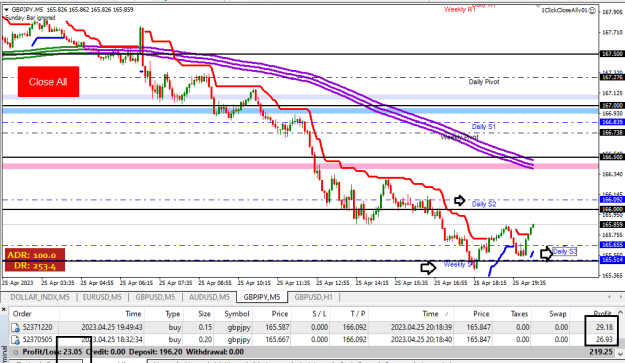Click the 25 Apr 19:35 time axis label
The image size is (625, 363).
(x=529, y=283)
